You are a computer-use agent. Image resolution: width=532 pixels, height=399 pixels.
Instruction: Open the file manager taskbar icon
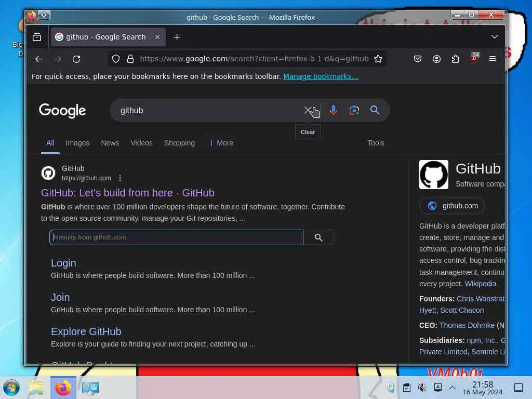coord(36,388)
